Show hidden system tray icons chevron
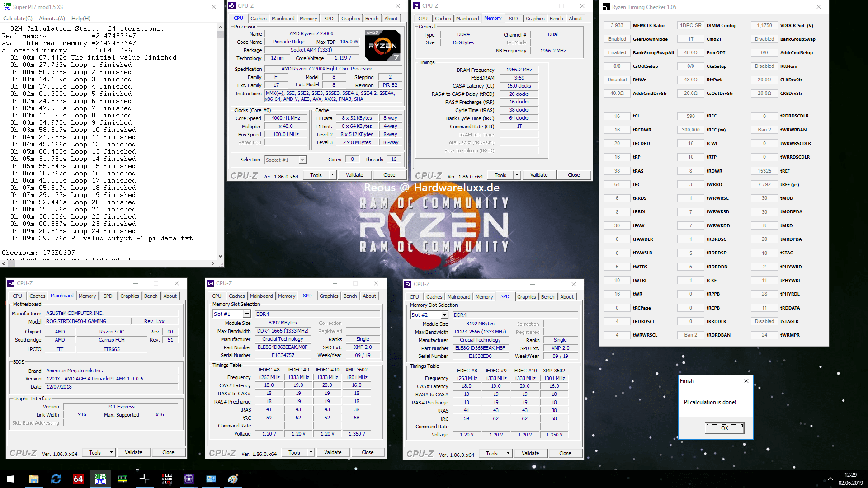868x488 pixels. (x=830, y=479)
